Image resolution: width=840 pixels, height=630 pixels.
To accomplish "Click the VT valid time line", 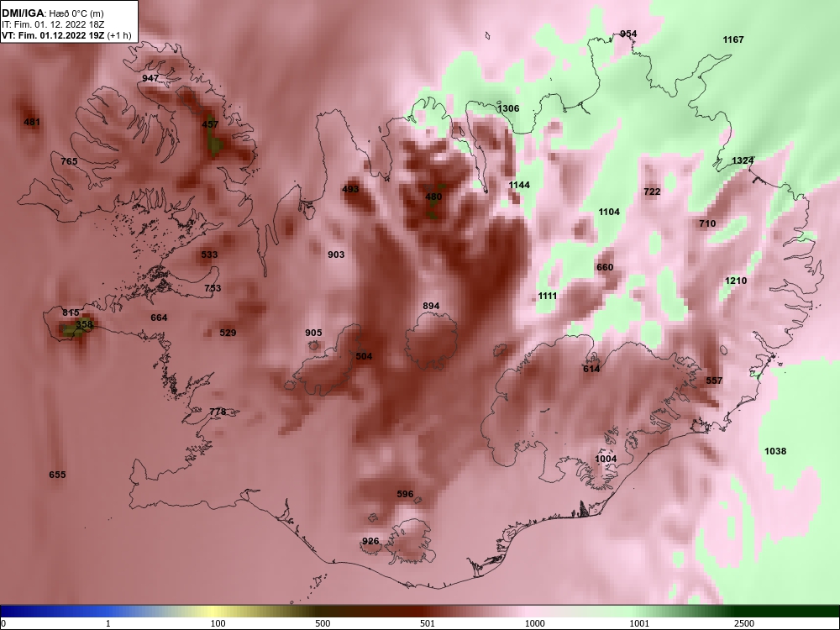I will (66, 35).
